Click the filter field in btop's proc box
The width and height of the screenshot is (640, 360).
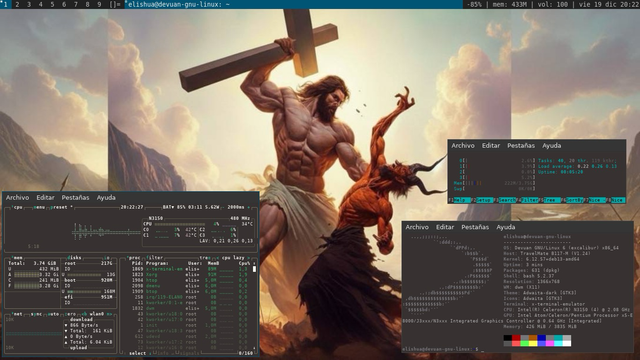coord(155,258)
